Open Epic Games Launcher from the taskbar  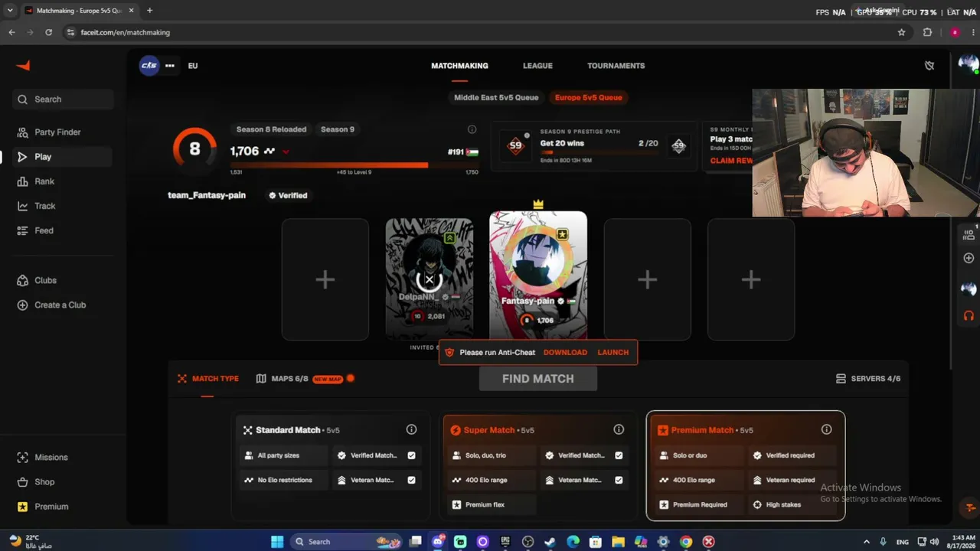pyautogui.click(x=505, y=542)
